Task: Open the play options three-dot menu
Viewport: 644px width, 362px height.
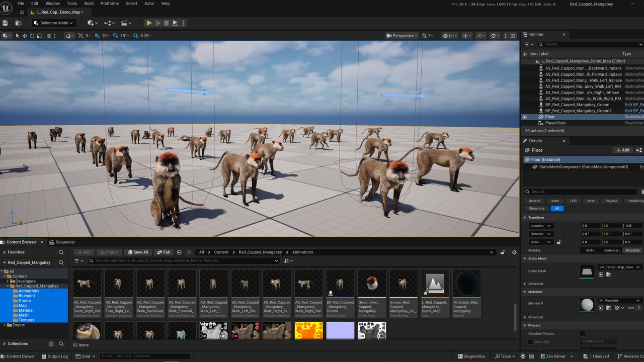Action: [x=183, y=23]
